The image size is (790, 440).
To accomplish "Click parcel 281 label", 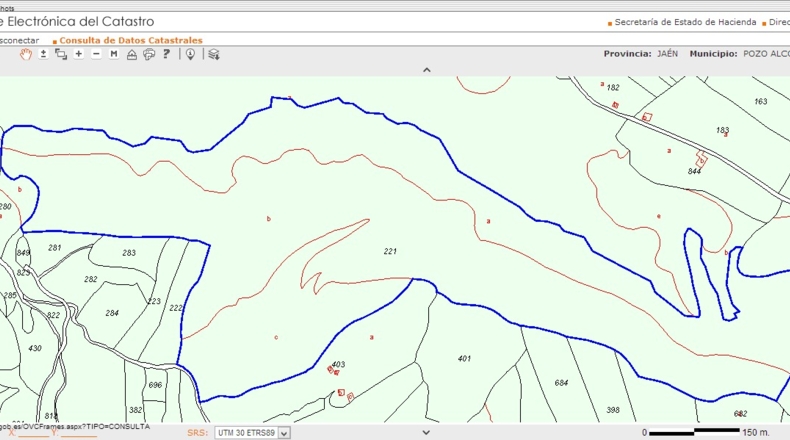I will click(x=54, y=247).
